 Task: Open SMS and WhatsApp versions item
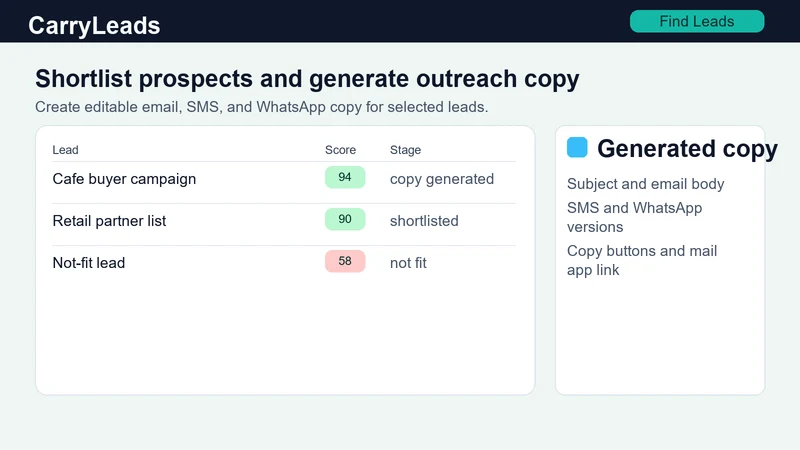635,217
